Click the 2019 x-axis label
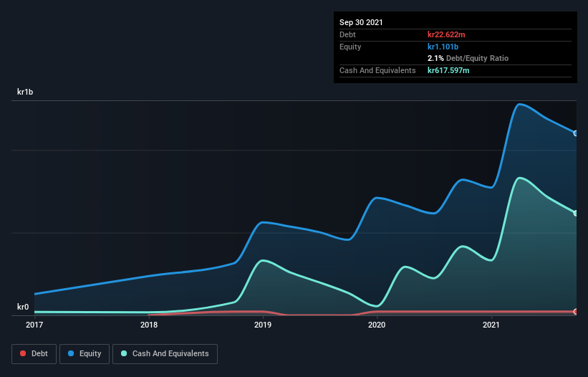 (263, 325)
